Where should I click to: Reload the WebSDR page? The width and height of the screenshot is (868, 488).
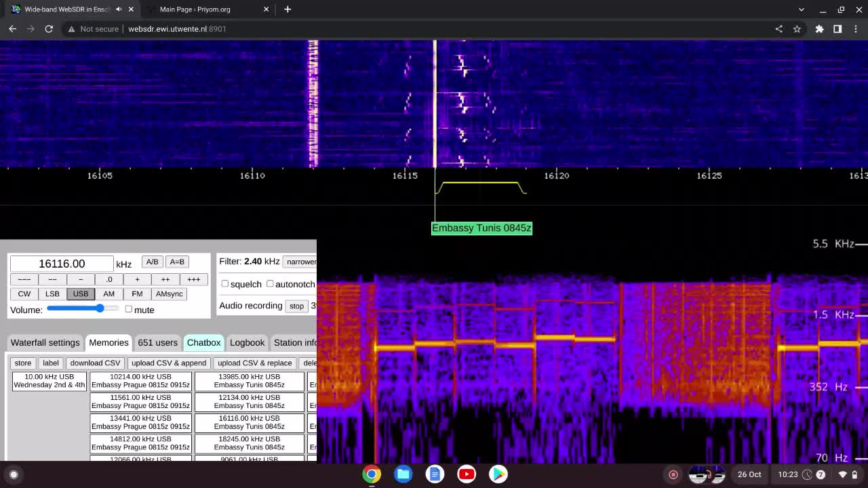(x=49, y=29)
